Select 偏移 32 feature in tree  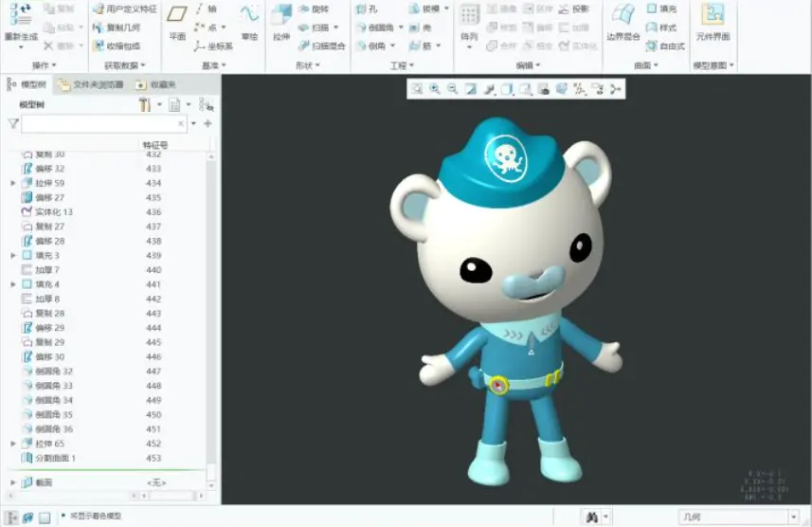(x=43, y=169)
